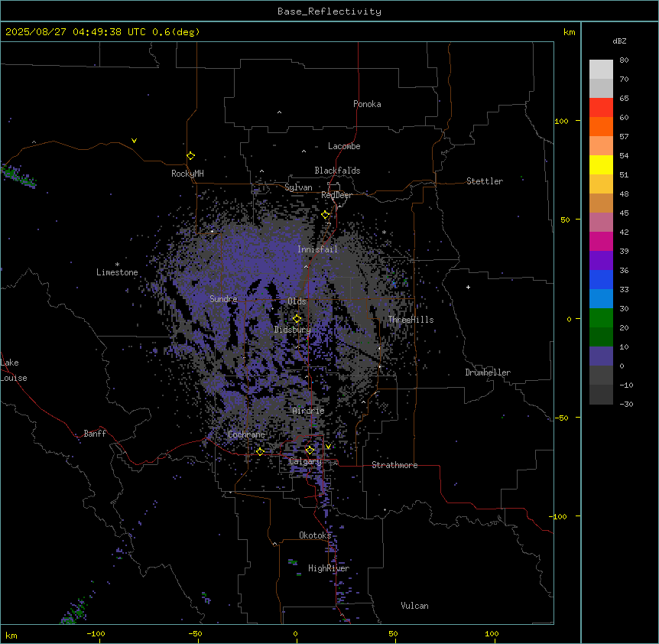Click the Base_Reflectivity title
The image size is (659, 644).
tap(329, 11)
